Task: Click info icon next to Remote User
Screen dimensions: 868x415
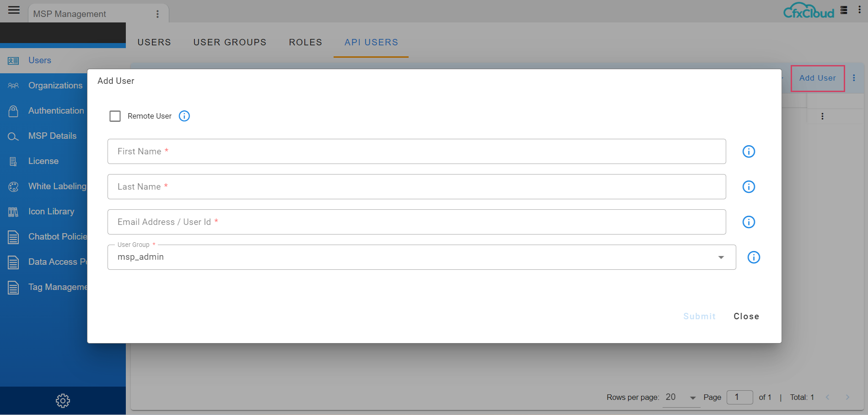Action: point(184,116)
